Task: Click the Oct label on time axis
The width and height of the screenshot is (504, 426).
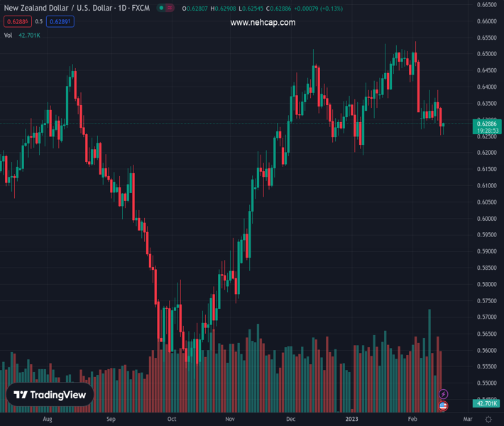Action: [172, 420]
